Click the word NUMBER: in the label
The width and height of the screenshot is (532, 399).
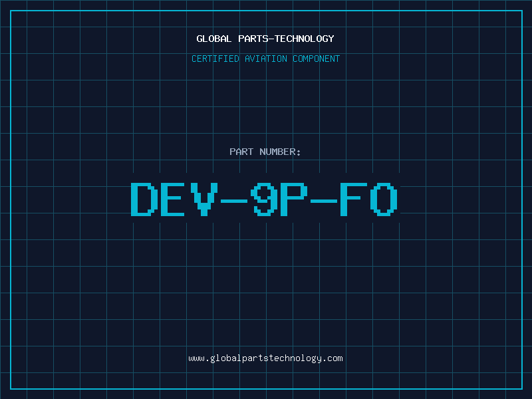(280, 152)
